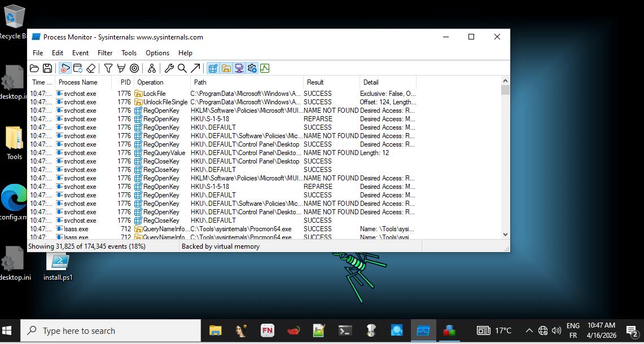Click the Process Monitor taskbar icon
The height and width of the screenshot is (344, 644).
[x=423, y=330]
